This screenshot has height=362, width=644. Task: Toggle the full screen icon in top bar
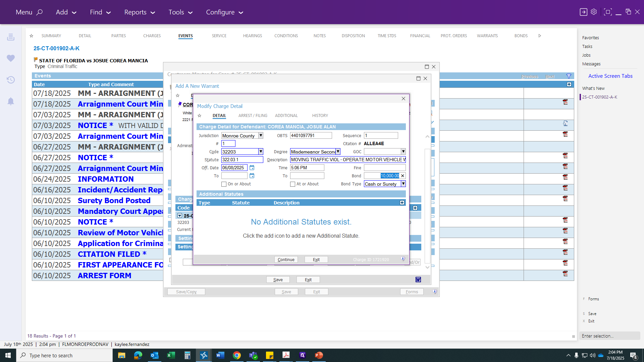tap(607, 12)
